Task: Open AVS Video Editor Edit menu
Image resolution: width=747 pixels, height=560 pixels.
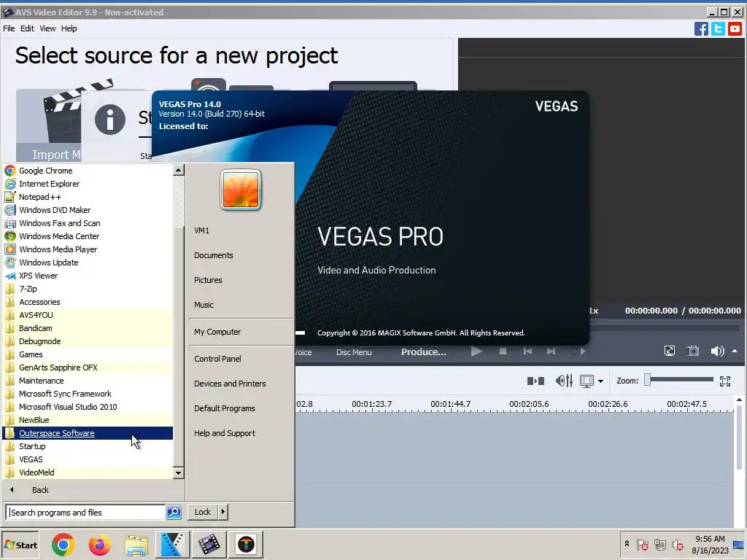Action: click(27, 28)
